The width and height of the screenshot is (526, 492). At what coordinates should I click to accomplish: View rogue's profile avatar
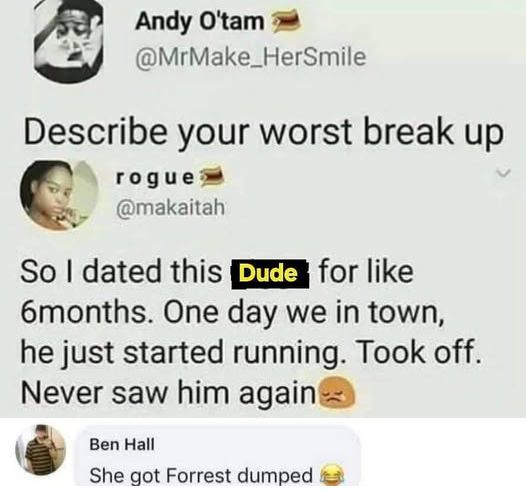(x=59, y=196)
